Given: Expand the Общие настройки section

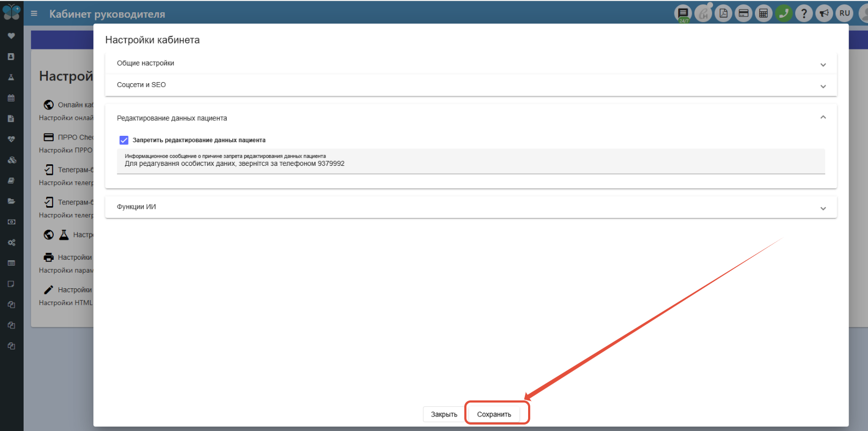Looking at the screenshot, I should tap(471, 63).
